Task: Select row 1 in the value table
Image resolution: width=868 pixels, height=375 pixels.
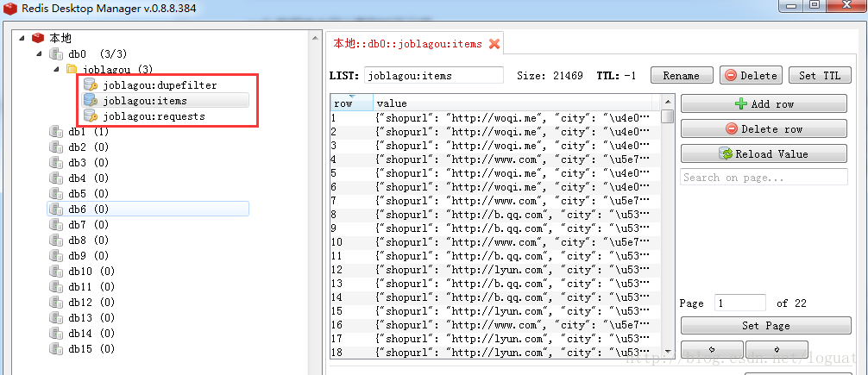Action: tap(495, 118)
